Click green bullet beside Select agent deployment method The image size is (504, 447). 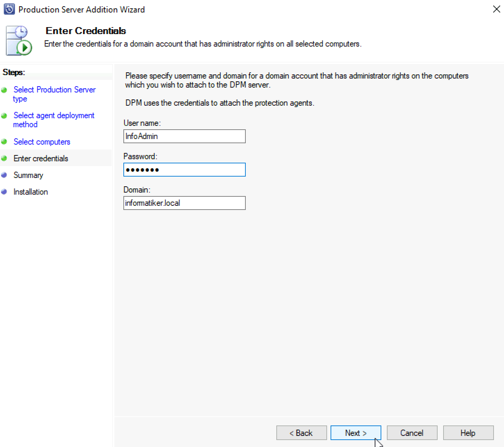click(4, 116)
